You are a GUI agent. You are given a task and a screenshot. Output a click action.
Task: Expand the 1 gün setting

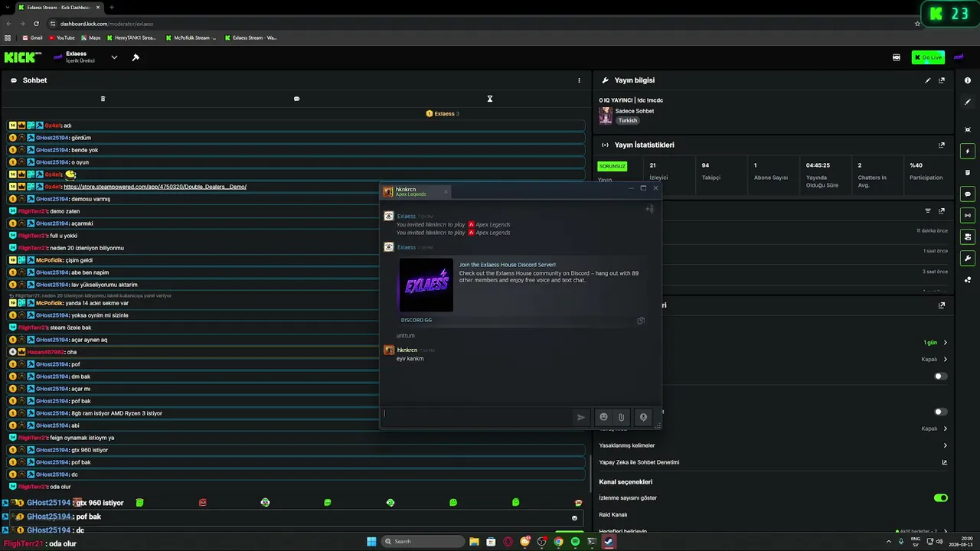[x=945, y=343]
